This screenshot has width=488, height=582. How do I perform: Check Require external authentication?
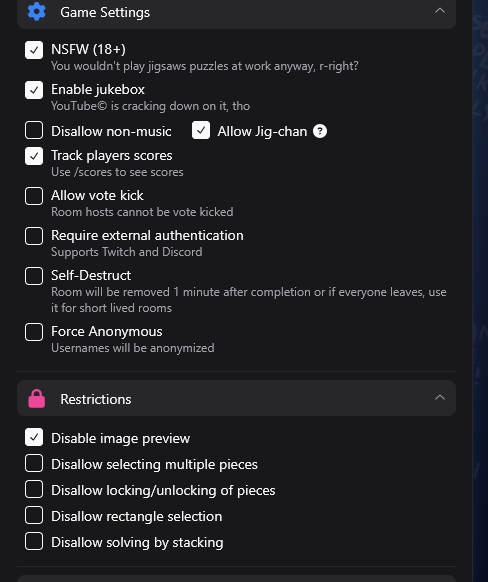34,236
